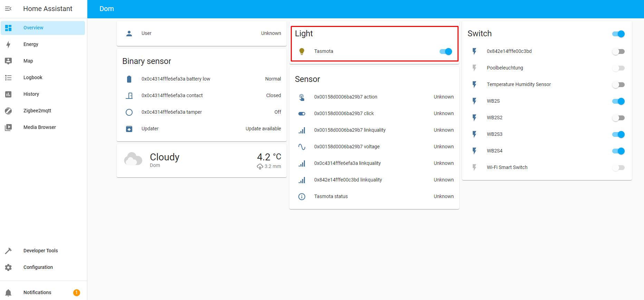
Task: Click the battery icon for battery low sensor
Action: (x=129, y=79)
